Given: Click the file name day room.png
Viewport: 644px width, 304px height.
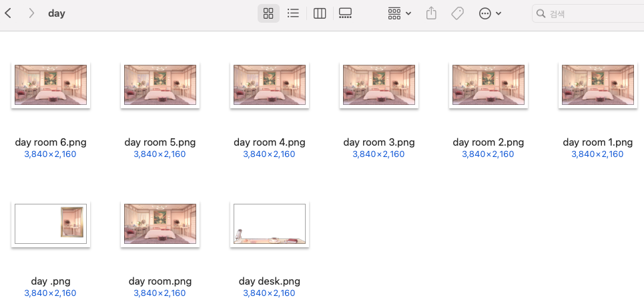Looking at the screenshot, I should pyautogui.click(x=160, y=281).
